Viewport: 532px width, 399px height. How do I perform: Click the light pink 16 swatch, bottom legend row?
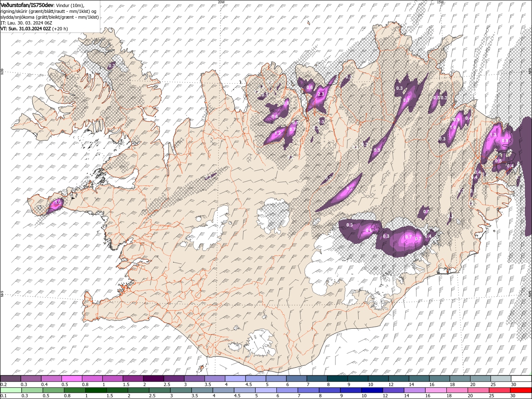(435, 390)
